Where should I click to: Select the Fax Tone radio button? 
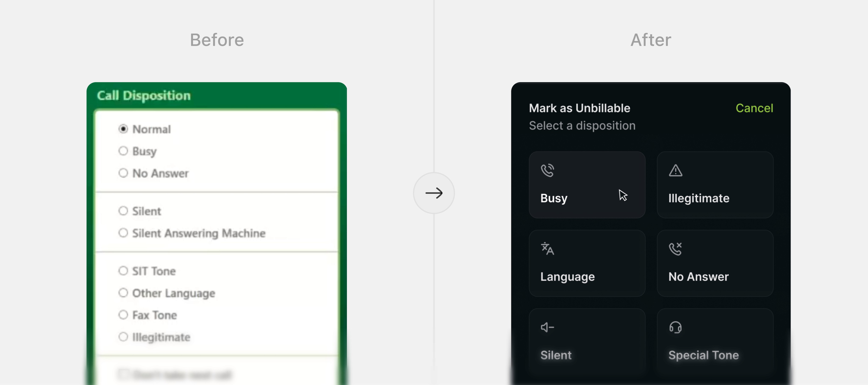(x=123, y=315)
